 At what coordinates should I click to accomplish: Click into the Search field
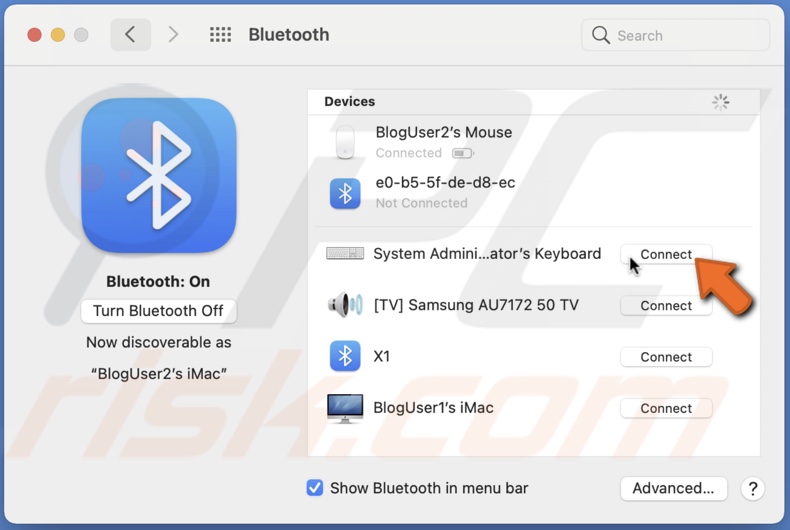point(675,35)
